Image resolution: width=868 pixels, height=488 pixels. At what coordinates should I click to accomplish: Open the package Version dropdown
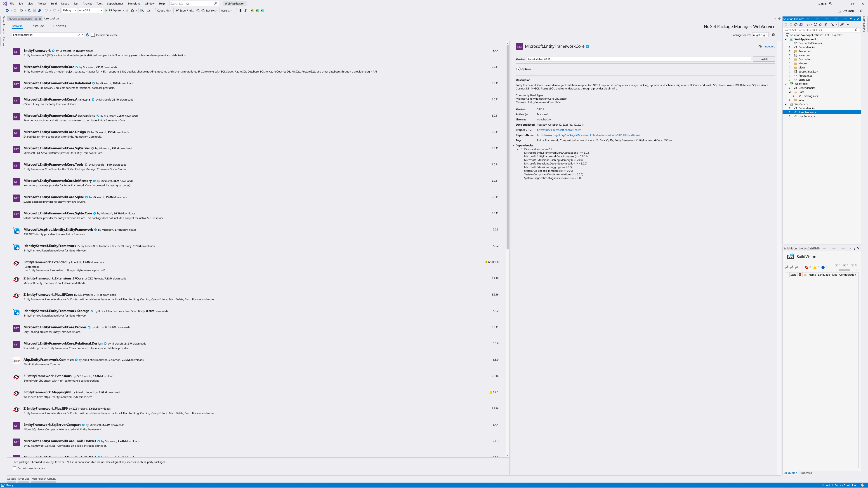749,59
